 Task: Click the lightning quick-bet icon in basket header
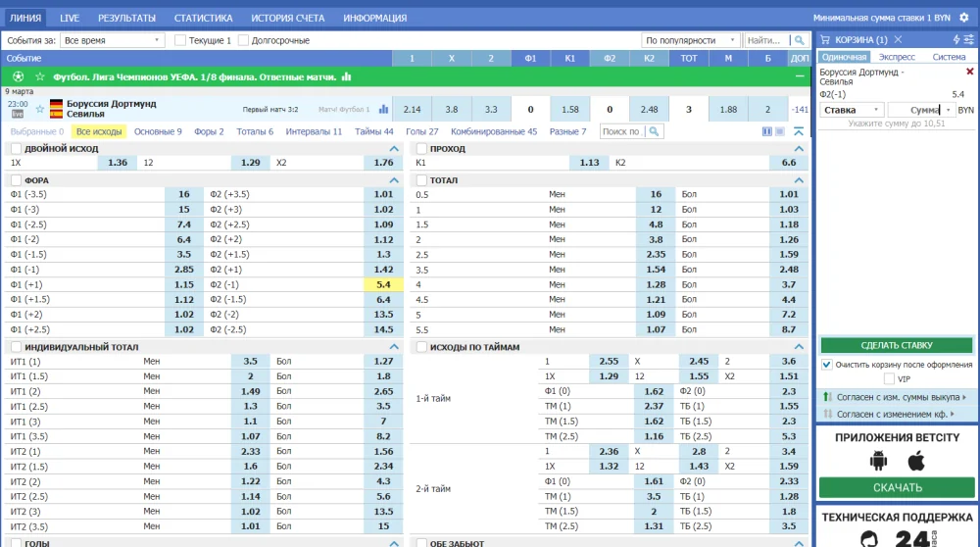955,39
